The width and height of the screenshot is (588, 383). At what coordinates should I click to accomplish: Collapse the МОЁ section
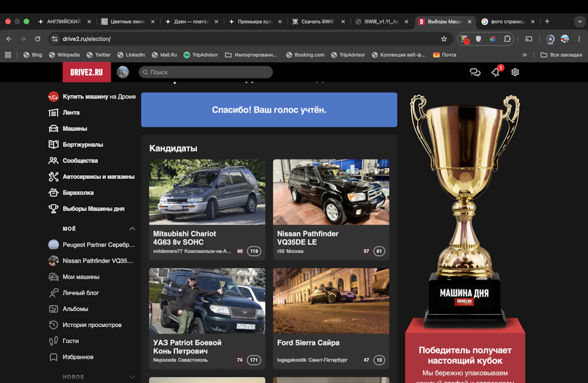(132, 229)
